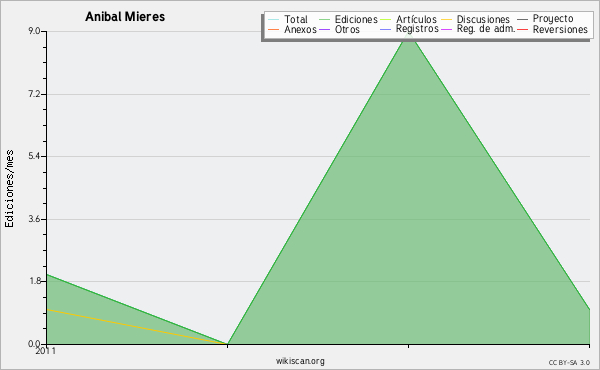Click the yellow Discusiones line on the chart
The width and height of the screenshot is (600, 370).
coord(137,327)
